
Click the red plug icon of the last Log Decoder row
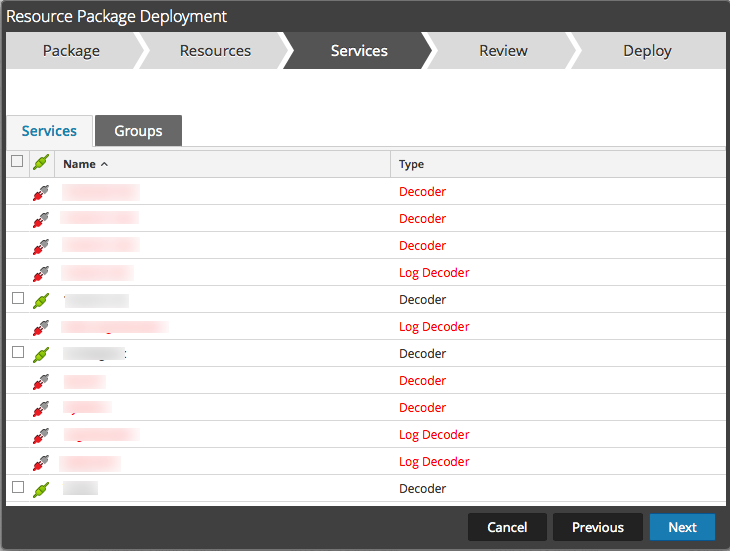[x=41, y=462]
